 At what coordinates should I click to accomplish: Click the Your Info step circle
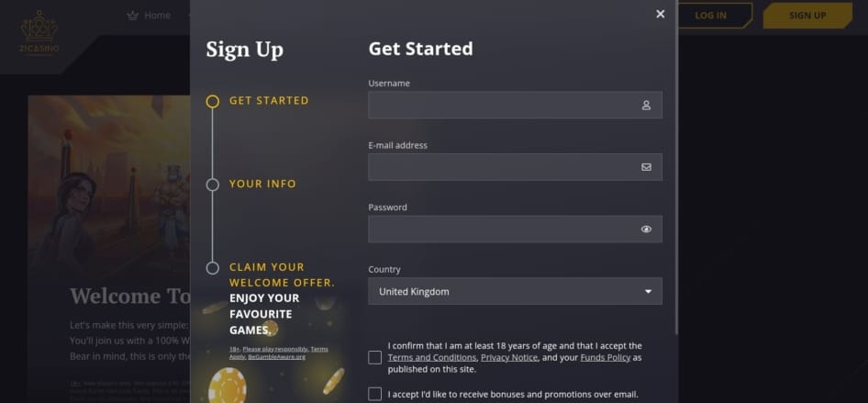[x=213, y=185]
